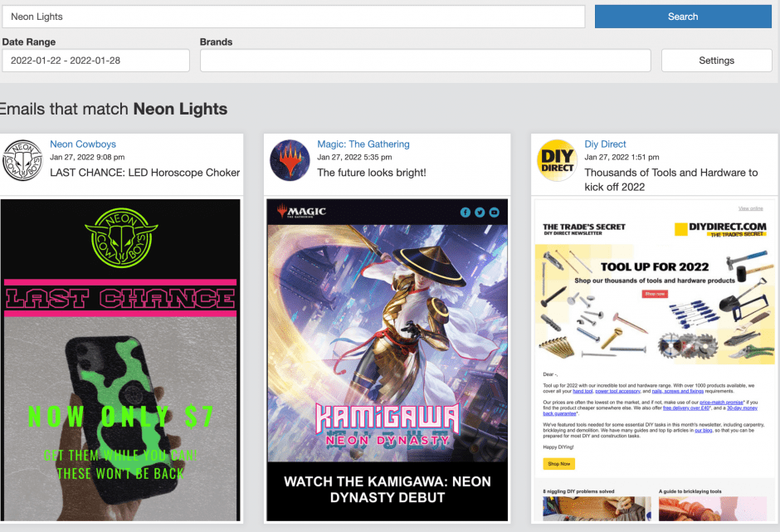The image size is (780, 532).
Task: Click the NOW ONLY $7 text
Action: click(121, 417)
